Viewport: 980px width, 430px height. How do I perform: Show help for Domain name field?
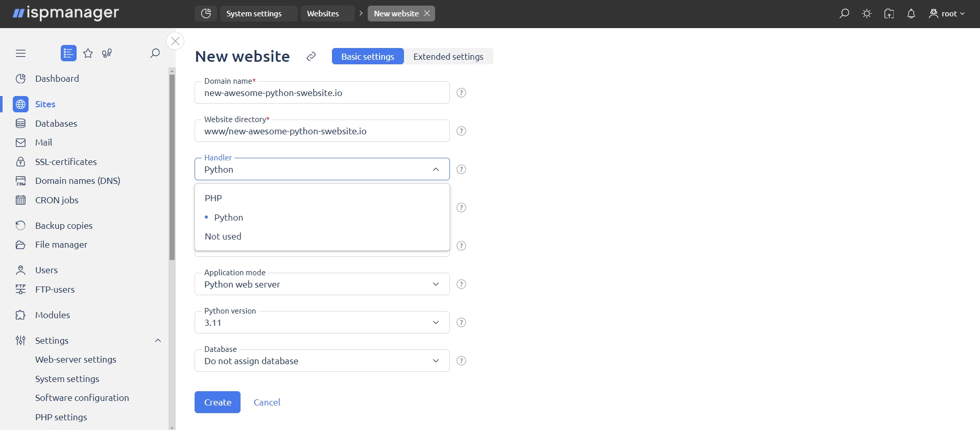pos(461,92)
